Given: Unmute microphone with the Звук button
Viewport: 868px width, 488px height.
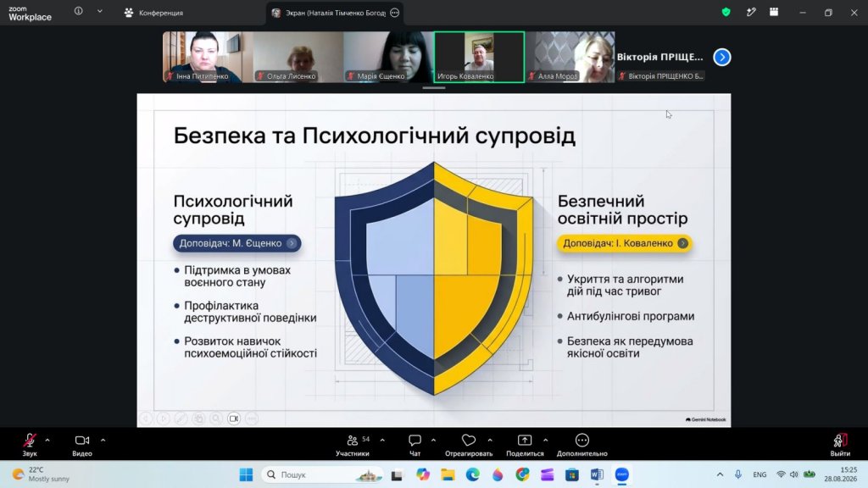Looking at the screenshot, I should coord(30,444).
